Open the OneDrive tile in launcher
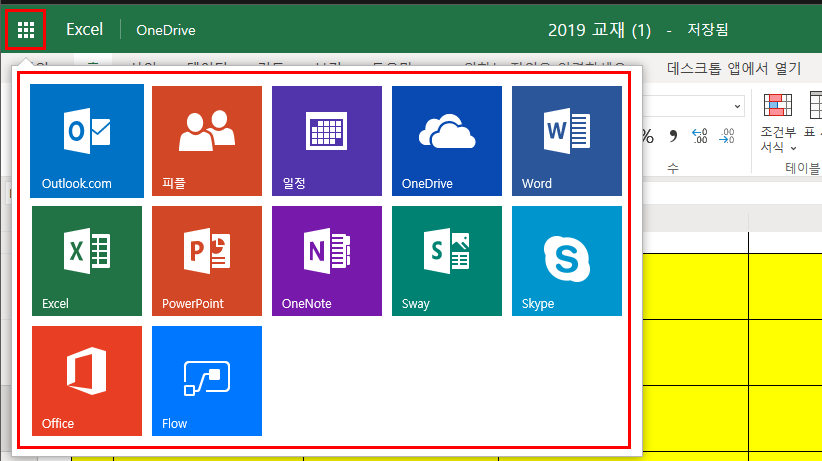Viewport: 822px width, 461px height. coord(447,141)
